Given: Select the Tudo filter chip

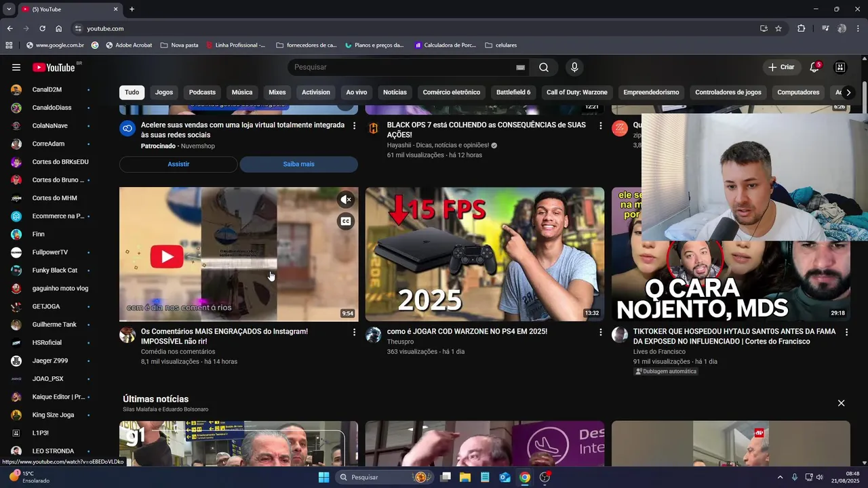Looking at the screenshot, I should [x=132, y=92].
